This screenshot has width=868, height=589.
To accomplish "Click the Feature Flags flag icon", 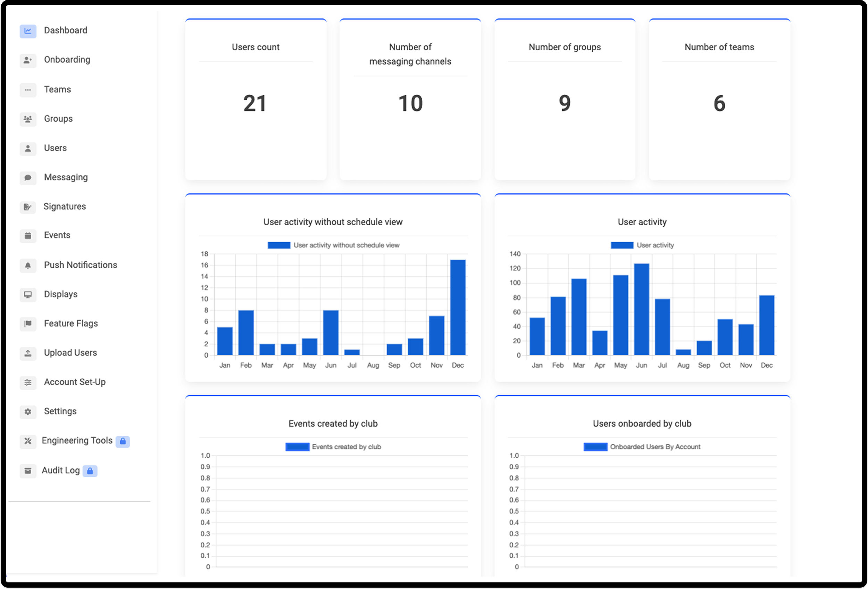I will 28,323.
